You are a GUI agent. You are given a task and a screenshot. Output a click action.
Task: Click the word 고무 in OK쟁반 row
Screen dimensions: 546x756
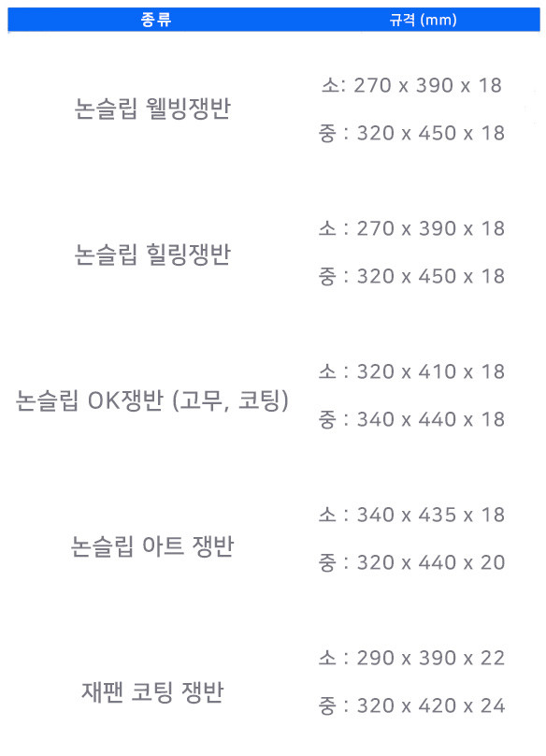201,400
